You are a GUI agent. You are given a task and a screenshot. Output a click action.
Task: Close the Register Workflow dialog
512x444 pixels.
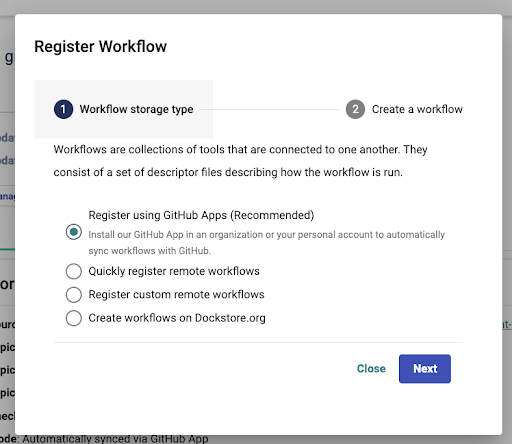[371, 369]
